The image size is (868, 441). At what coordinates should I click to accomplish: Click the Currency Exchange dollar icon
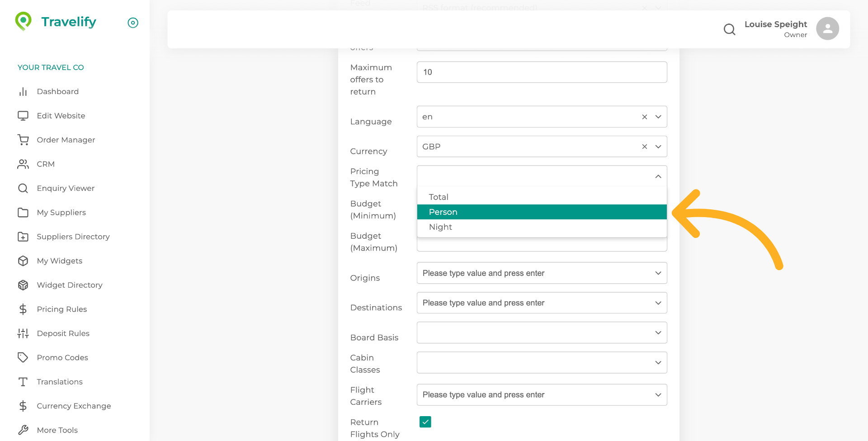23,406
